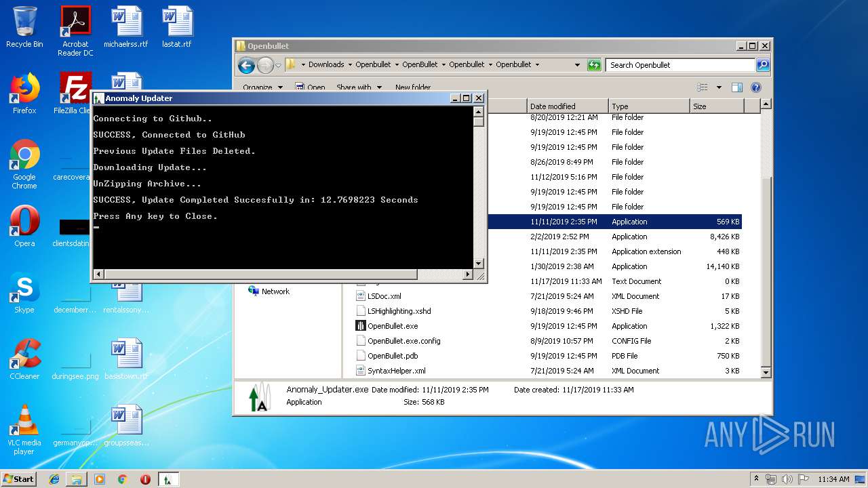Launch VLC media player from desktop
Screen dimensions: 868x488
click(24, 430)
